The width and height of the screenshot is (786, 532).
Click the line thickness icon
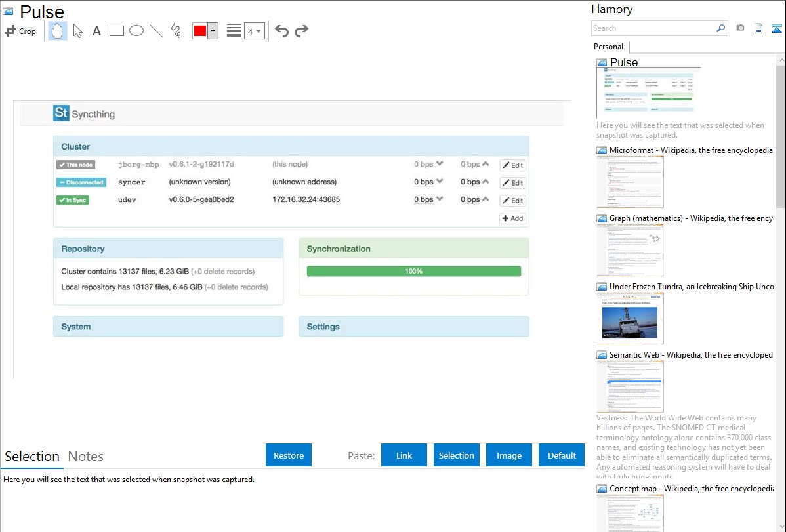234,31
